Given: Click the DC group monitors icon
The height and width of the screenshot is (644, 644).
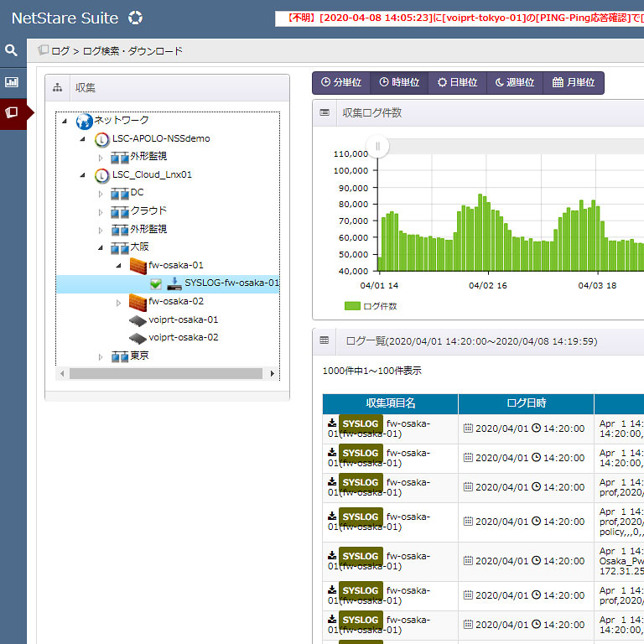Looking at the screenshot, I should click(120, 194).
